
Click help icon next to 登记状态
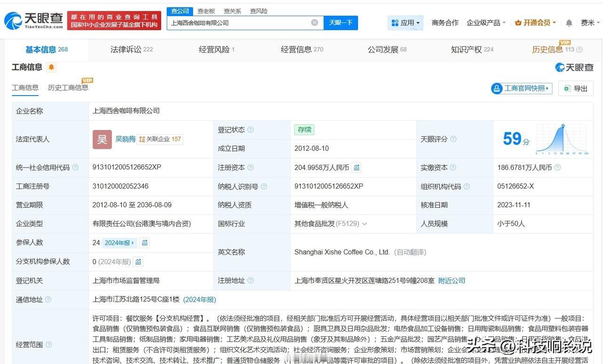[x=251, y=129]
